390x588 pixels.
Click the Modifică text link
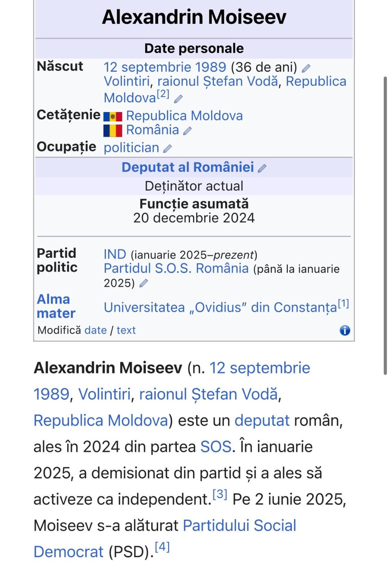tap(126, 330)
